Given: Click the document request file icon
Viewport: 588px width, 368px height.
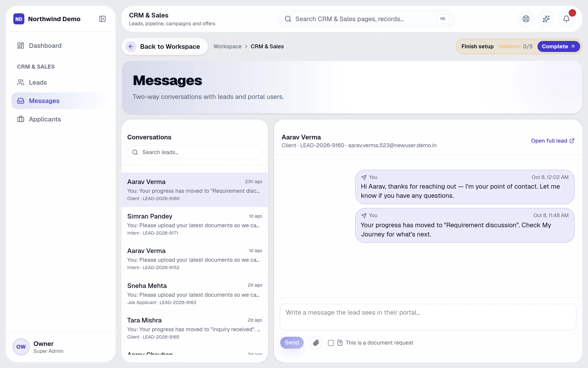Looking at the screenshot, I should (340, 343).
